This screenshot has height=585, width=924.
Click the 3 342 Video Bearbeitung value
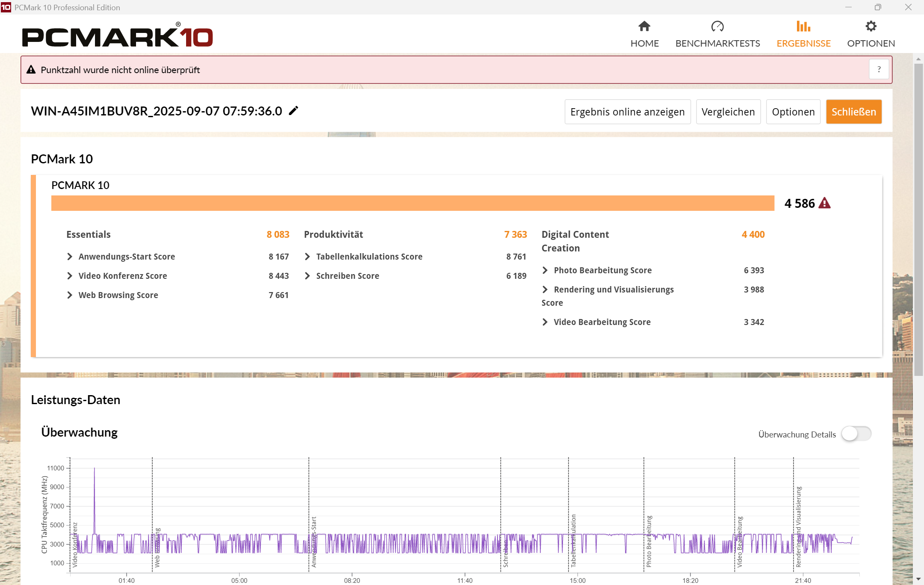click(754, 322)
